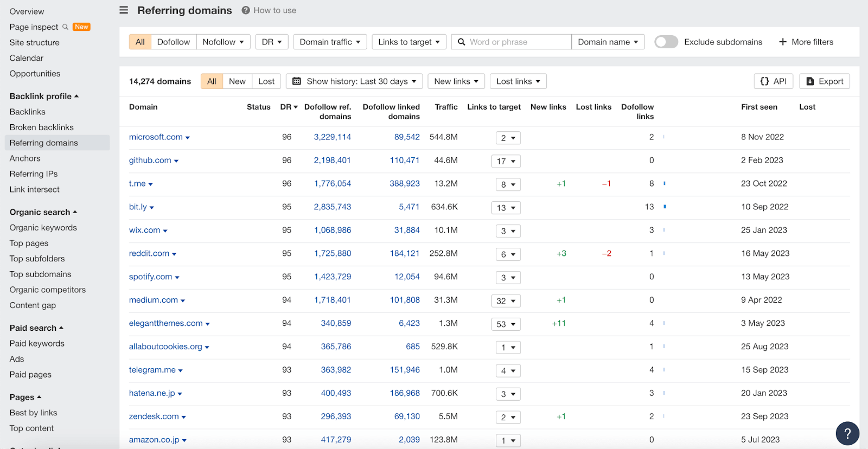Go to Organic keywords in the sidebar

click(x=43, y=228)
